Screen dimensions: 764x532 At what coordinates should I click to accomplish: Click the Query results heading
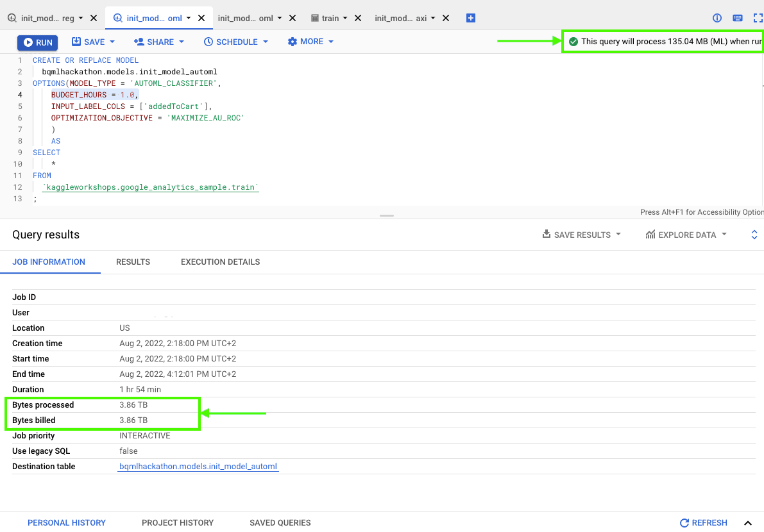point(46,235)
